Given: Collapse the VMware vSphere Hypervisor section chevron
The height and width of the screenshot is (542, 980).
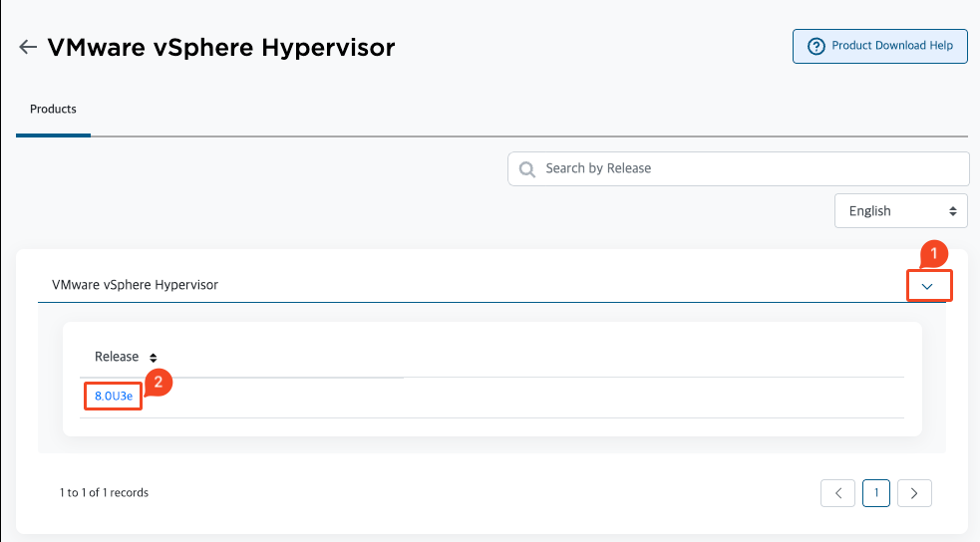Looking at the screenshot, I should (927, 287).
